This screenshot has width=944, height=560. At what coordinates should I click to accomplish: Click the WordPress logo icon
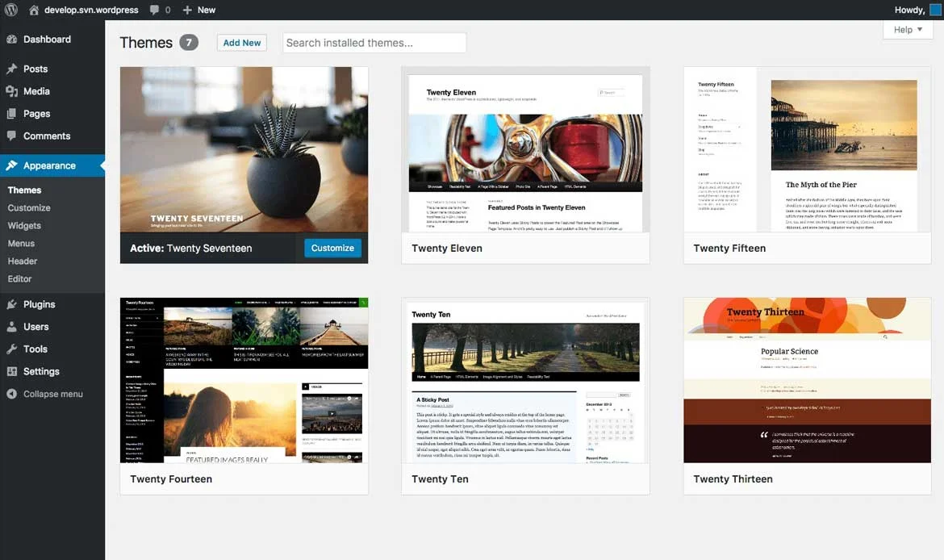click(11, 10)
